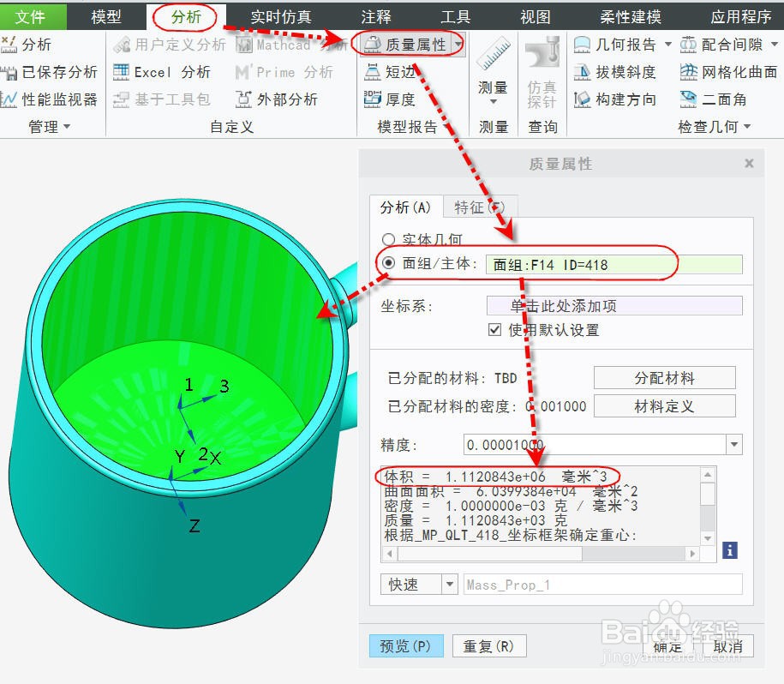Click the 基于工具包 option
Screen dimensions: 784x684
(161, 99)
